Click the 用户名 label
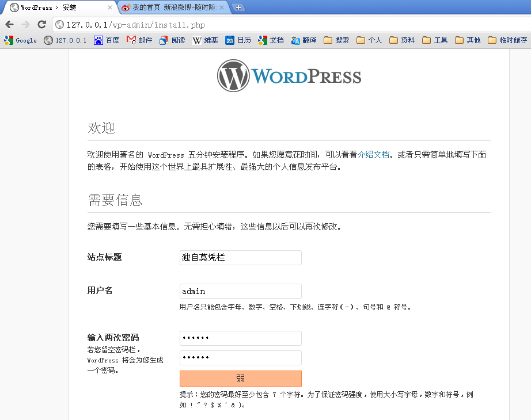The image size is (531, 420). [100, 291]
